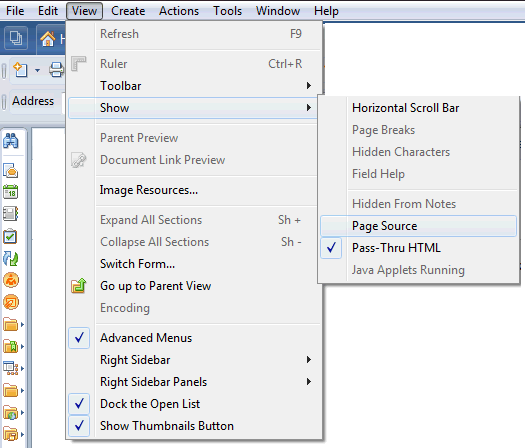Open the Contacts address book icon
Viewport: 525px width, 448px height.
click(11, 214)
